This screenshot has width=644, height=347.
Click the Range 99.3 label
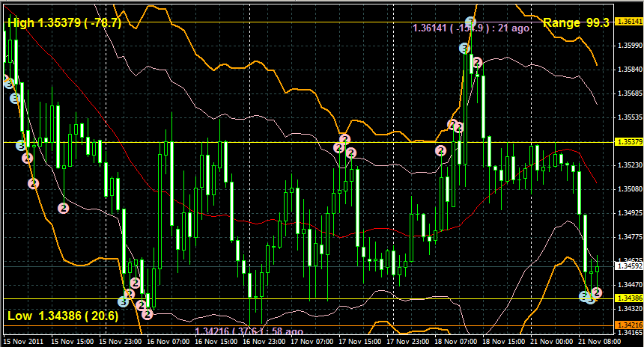coord(577,23)
